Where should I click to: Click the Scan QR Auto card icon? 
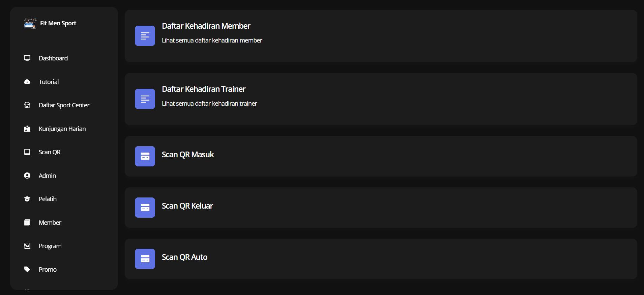click(145, 259)
